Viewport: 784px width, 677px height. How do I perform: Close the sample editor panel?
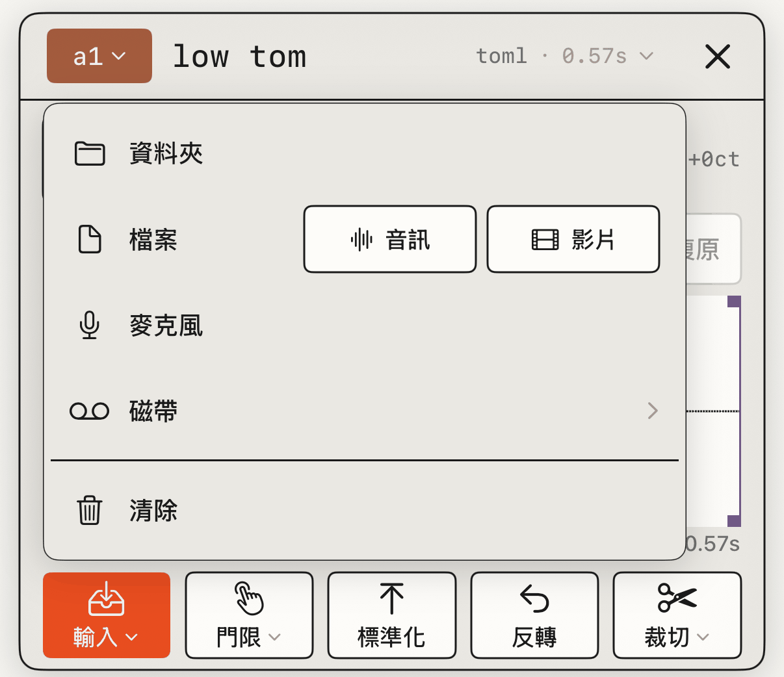(718, 57)
